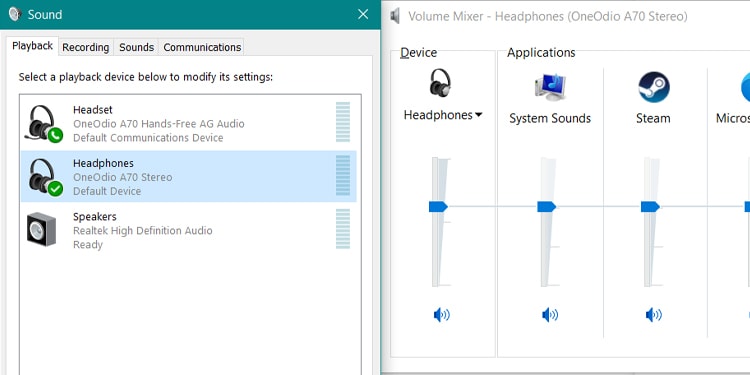Select the Speakers Realtek High Definition Audio entry
The height and width of the screenshot is (375, 750).
click(x=188, y=230)
